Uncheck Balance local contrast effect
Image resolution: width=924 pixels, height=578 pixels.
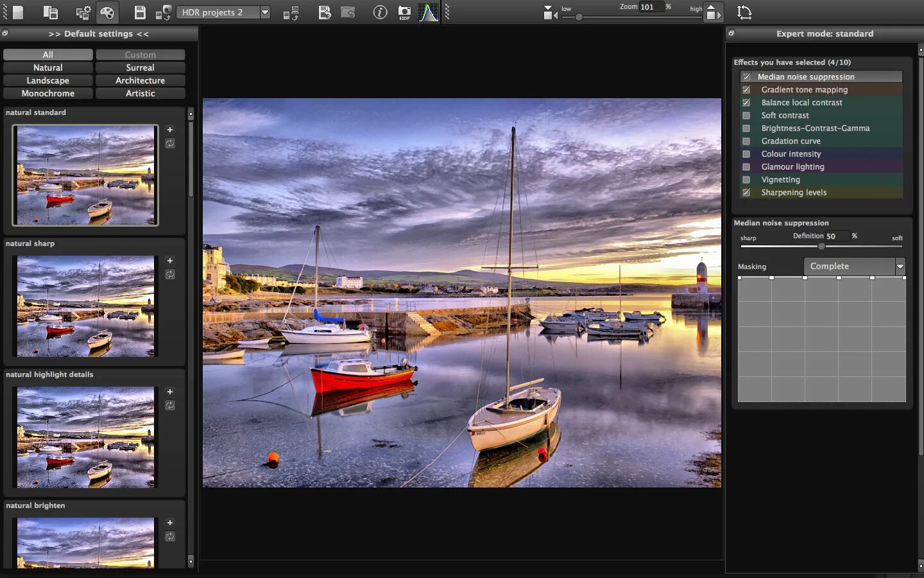click(746, 102)
